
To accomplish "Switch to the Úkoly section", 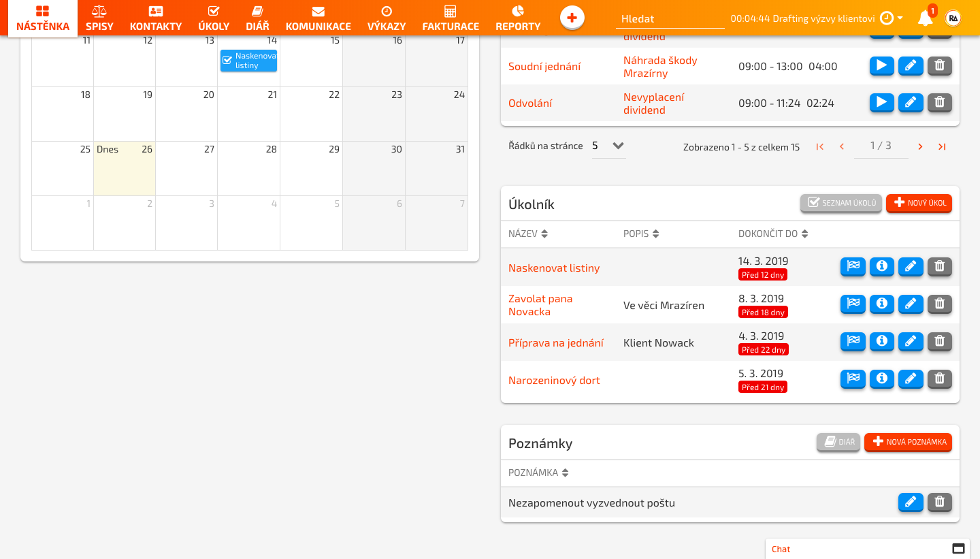I will (214, 18).
